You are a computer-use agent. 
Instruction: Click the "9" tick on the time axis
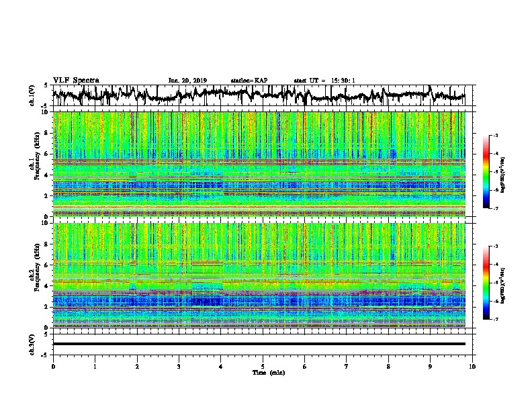(430, 367)
